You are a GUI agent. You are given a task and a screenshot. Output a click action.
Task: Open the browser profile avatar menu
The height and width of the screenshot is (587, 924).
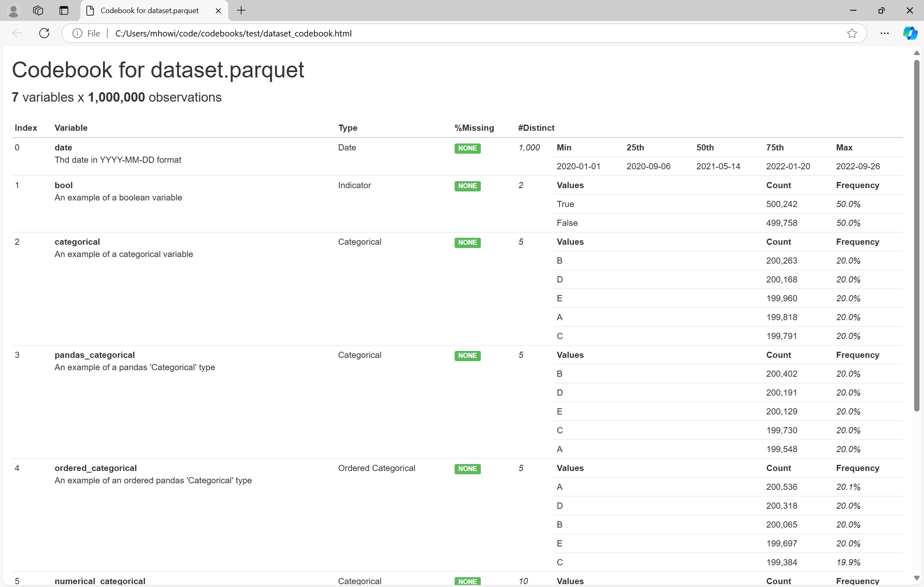tap(14, 10)
